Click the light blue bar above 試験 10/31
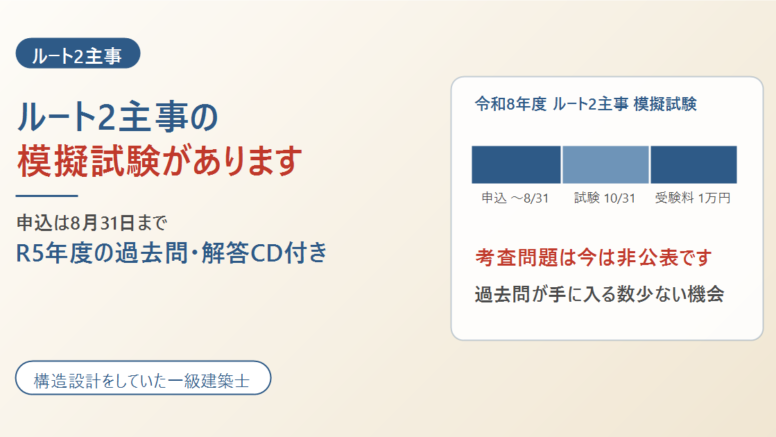776x437 pixels. (x=605, y=165)
